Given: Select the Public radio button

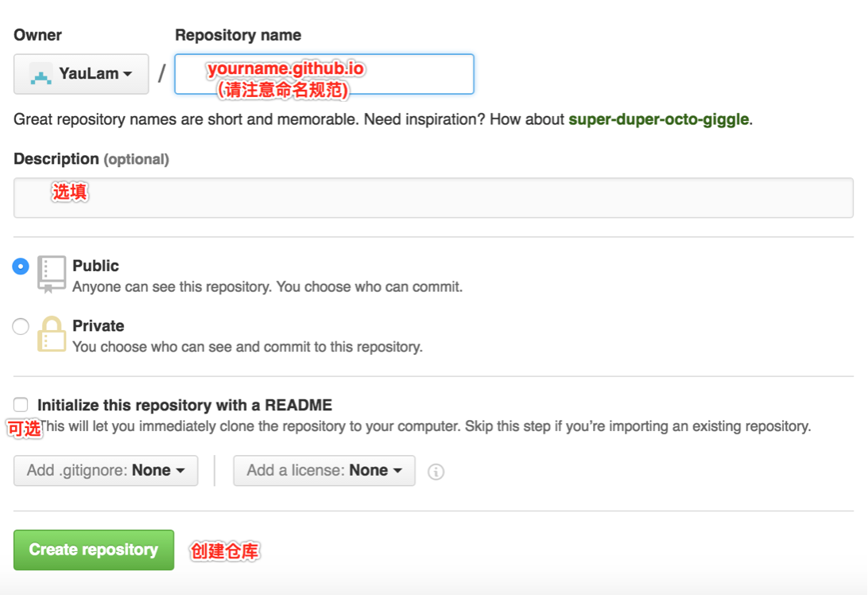Looking at the screenshot, I should click(21, 266).
